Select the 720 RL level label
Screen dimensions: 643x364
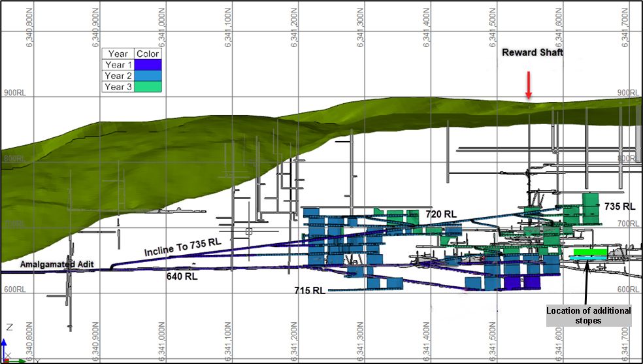click(x=440, y=214)
